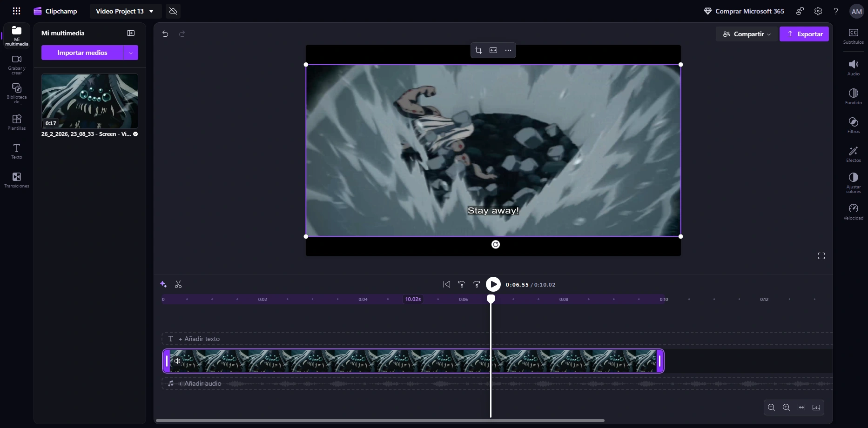Viewport: 868px width, 428px height.
Task: Open the Plantillas tab
Action: [17, 122]
